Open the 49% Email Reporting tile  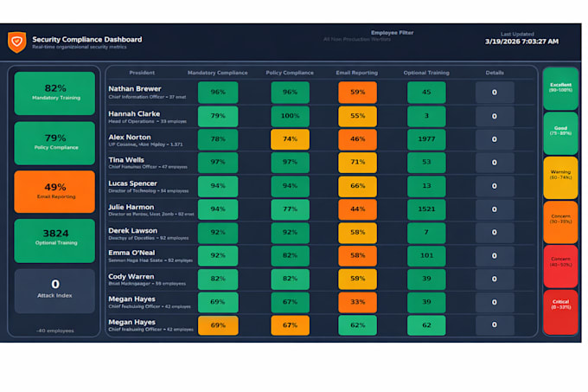[x=54, y=192]
